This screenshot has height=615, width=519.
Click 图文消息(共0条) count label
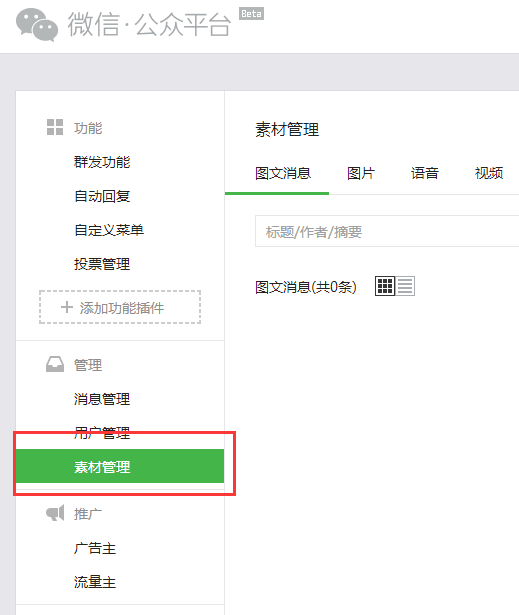pyautogui.click(x=306, y=287)
